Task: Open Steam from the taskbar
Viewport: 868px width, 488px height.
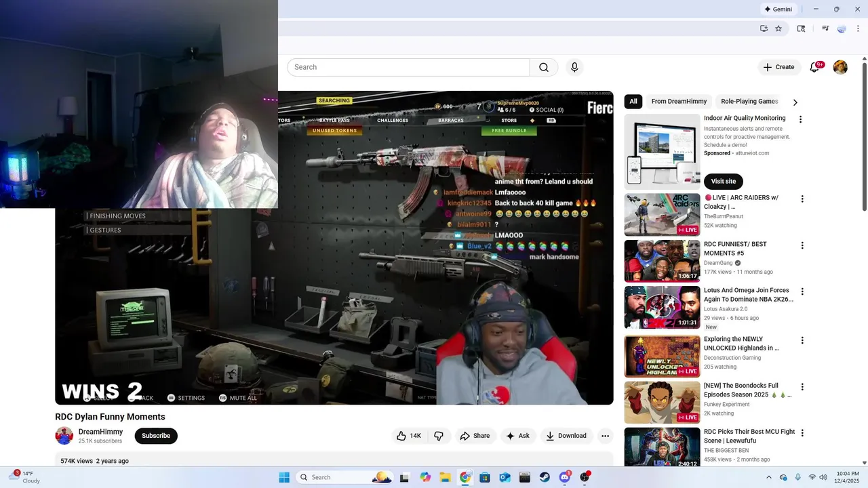Action: (x=545, y=477)
